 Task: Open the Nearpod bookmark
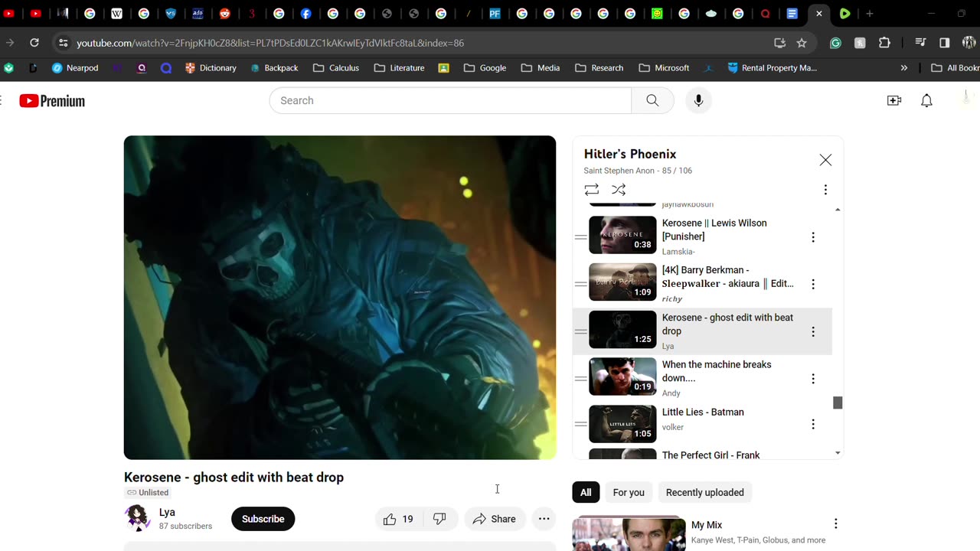[x=75, y=68]
